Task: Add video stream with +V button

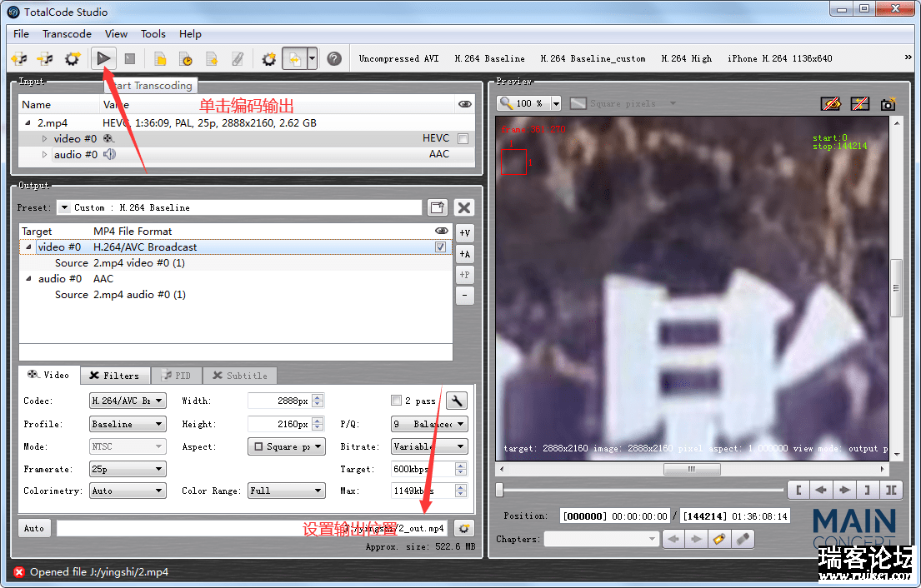Action: [x=464, y=233]
